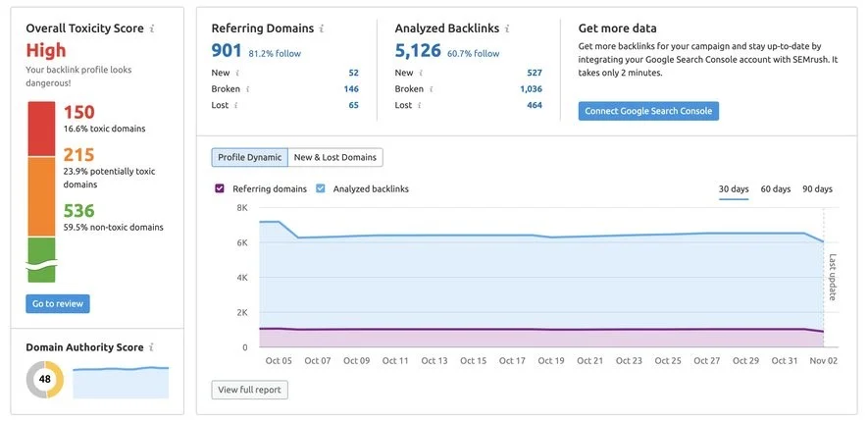Image resolution: width=868 pixels, height=423 pixels.
Task: Show the 60 days chart range
Action: click(776, 189)
